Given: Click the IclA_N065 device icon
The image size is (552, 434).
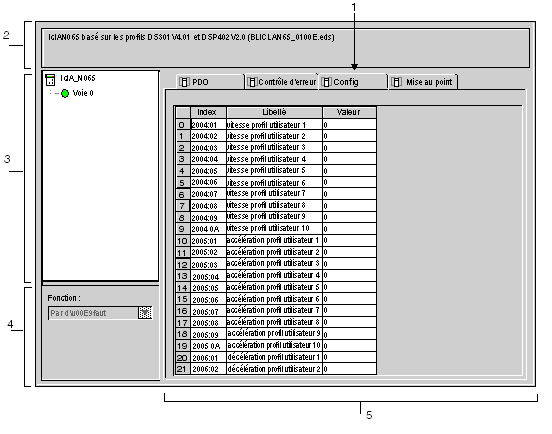Looking at the screenshot, I should point(50,80).
